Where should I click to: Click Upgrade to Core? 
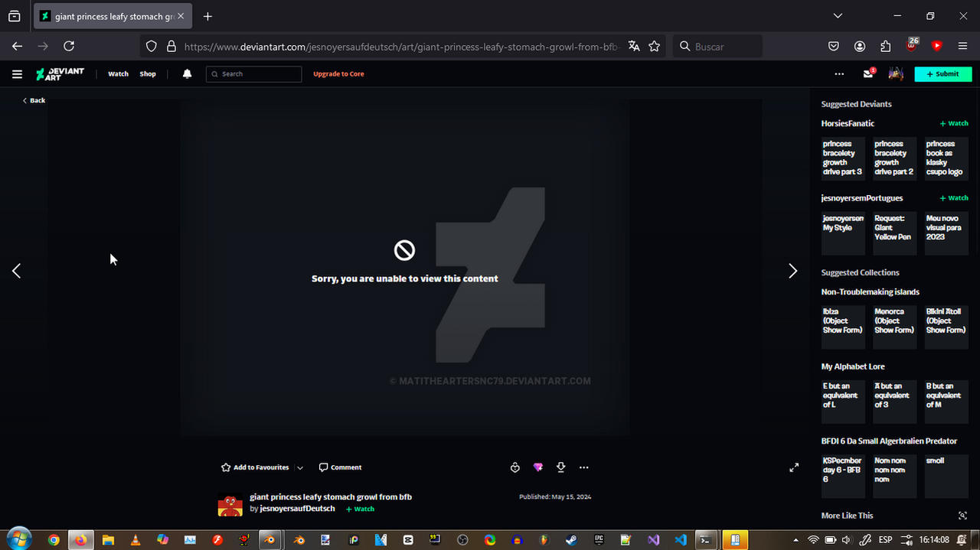click(x=338, y=74)
